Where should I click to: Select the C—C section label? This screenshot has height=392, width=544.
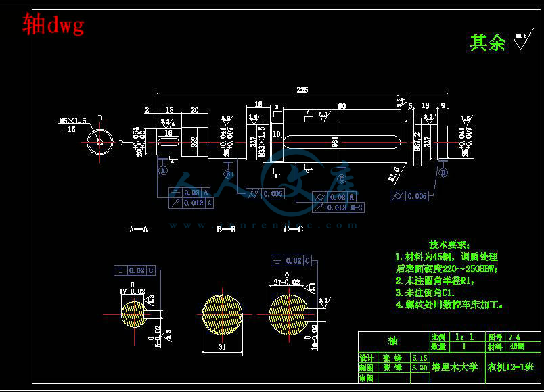[294, 229]
